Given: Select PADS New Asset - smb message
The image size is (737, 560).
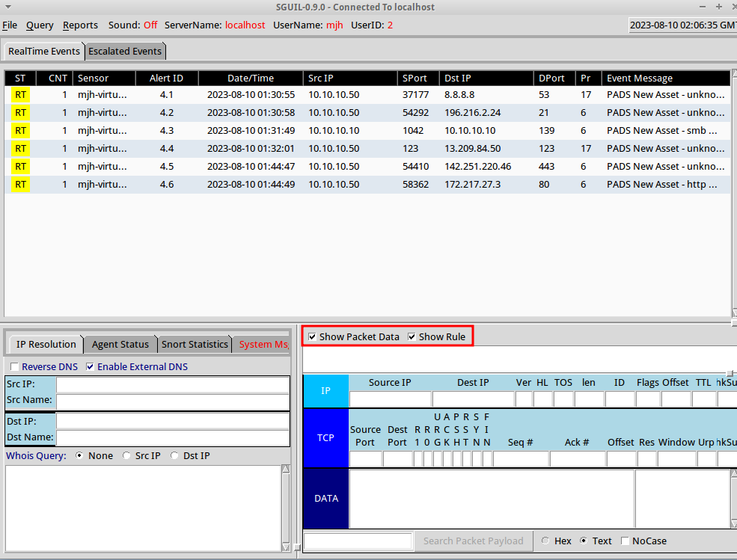Looking at the screenshot, I should 661,131.
